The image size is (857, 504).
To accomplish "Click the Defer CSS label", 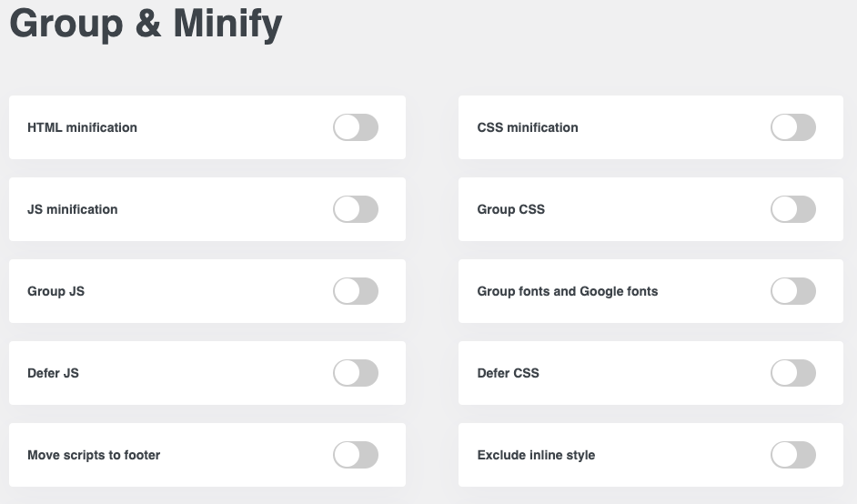I will (509, 373).
